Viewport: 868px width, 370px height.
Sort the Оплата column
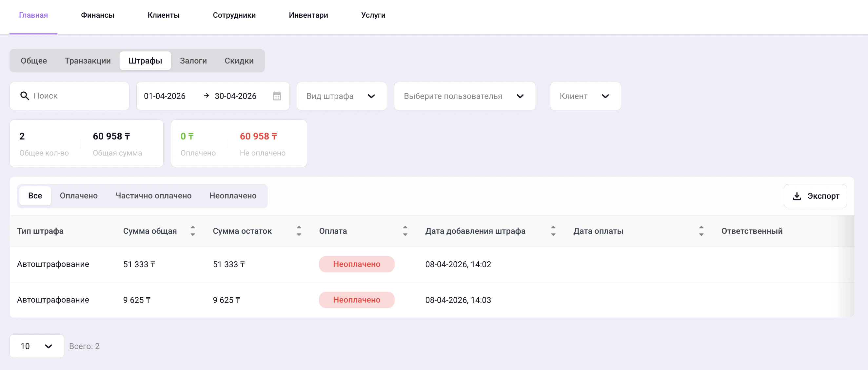pos(405,231)
